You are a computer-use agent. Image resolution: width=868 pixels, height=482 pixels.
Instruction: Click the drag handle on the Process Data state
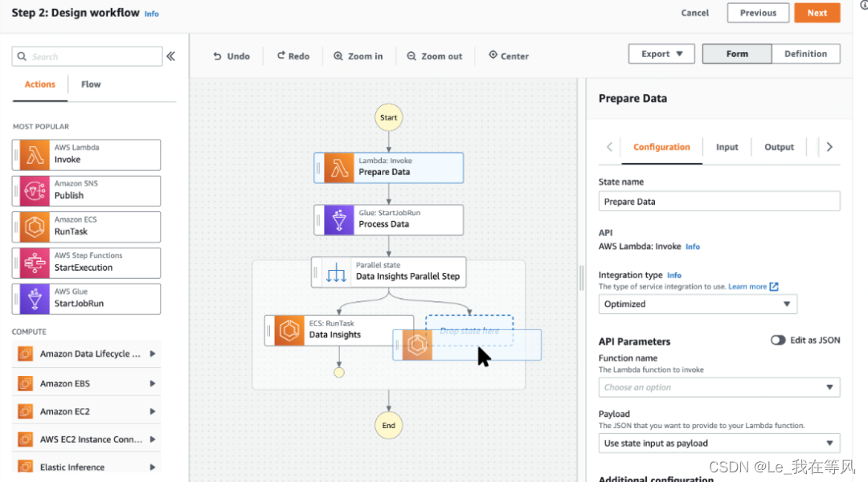pos(317,220)
